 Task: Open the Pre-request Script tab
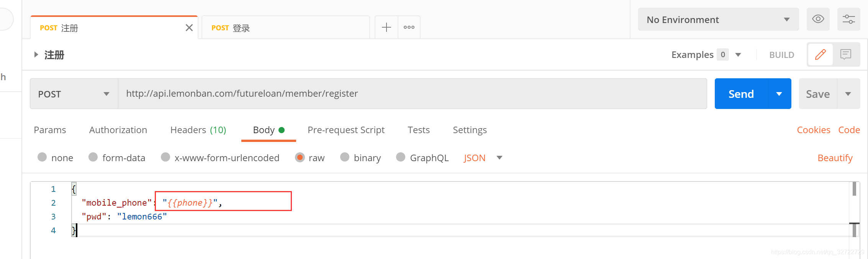pyautogui.click(x=346, y=130)
